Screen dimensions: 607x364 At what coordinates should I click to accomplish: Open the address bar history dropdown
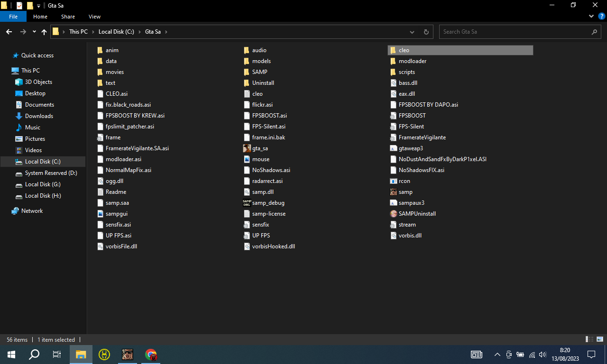click(x=412, y=32)
